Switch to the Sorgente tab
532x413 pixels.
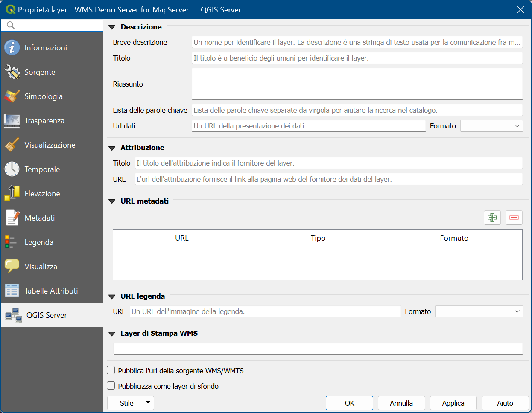click(x=52, y=72)
